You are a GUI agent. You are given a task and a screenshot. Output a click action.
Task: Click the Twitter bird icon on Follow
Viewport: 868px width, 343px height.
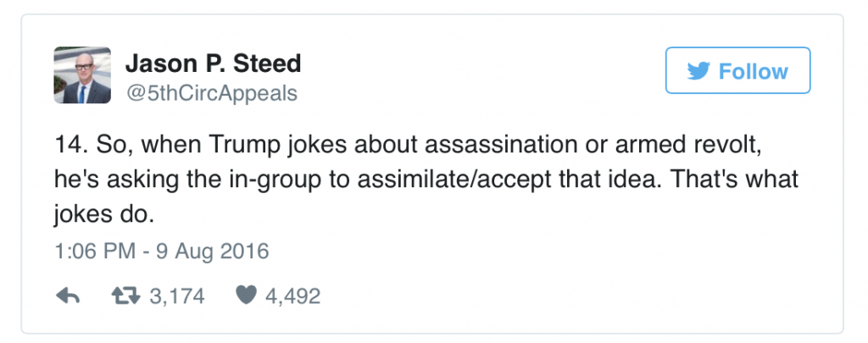698,71
